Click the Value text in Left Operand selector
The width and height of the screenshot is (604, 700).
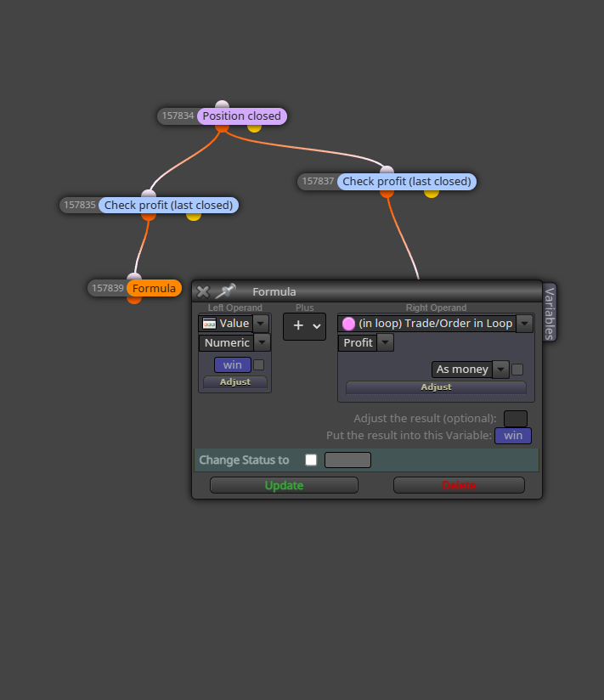234,323
